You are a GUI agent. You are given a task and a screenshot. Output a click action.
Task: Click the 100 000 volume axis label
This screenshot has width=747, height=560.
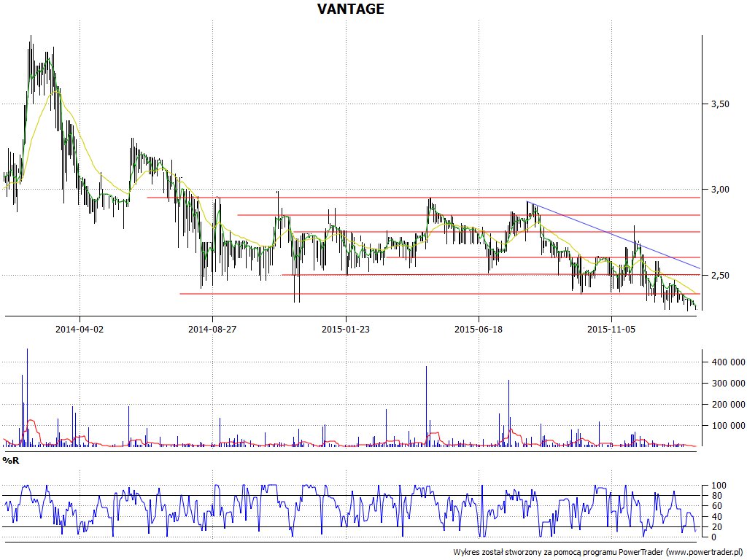click(x=728, y=426)
